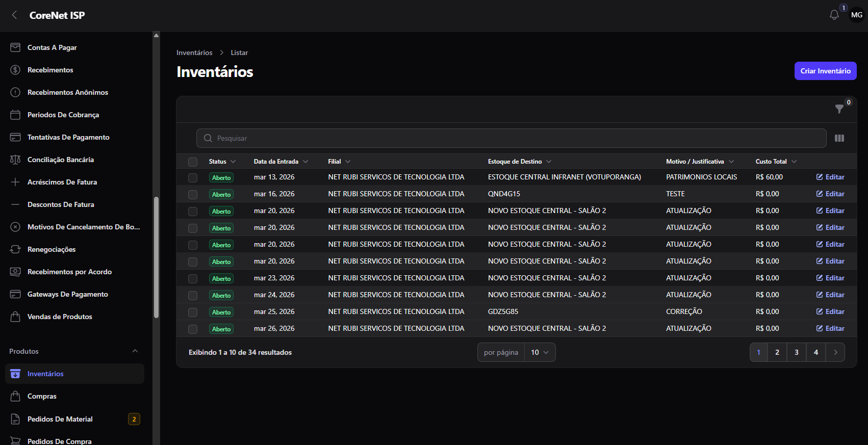Sort by the Filial column header

click(x=339, y=162)
